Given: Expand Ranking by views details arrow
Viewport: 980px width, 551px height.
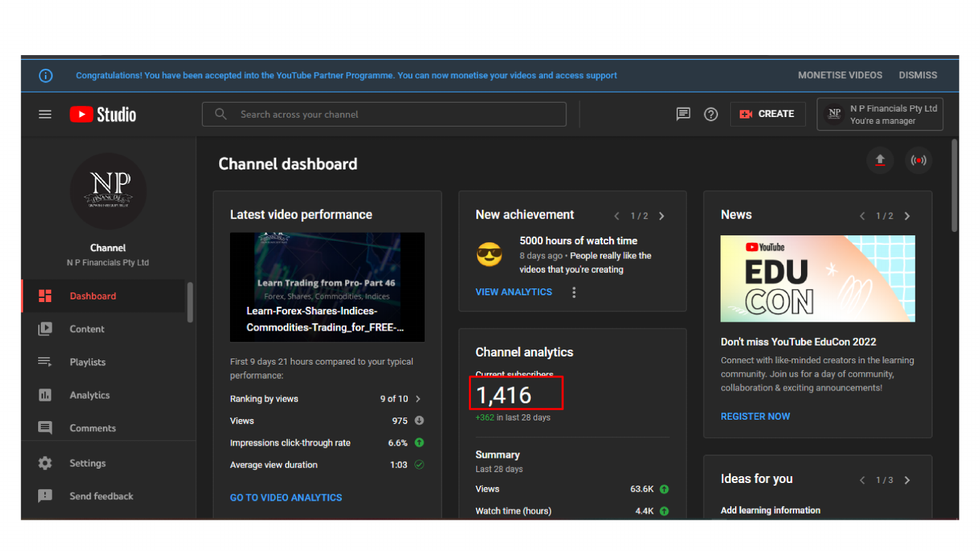Looking at the screenshot, I should tap(419, 399).
